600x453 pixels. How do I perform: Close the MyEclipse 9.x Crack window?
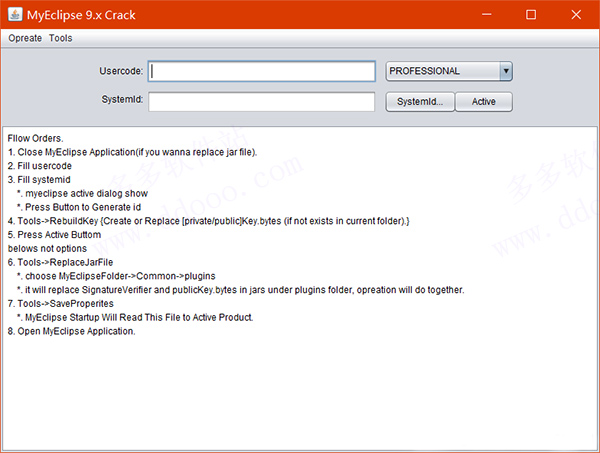coord(576,15)
